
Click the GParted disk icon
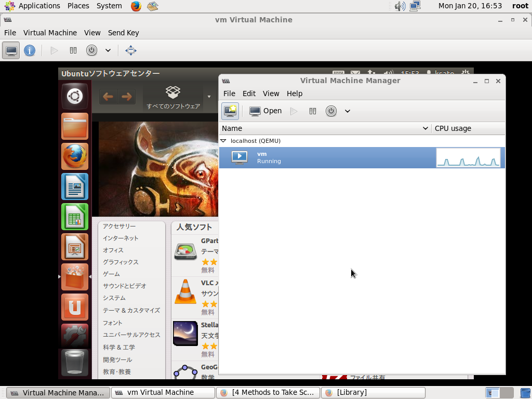[x=185, y=251]
